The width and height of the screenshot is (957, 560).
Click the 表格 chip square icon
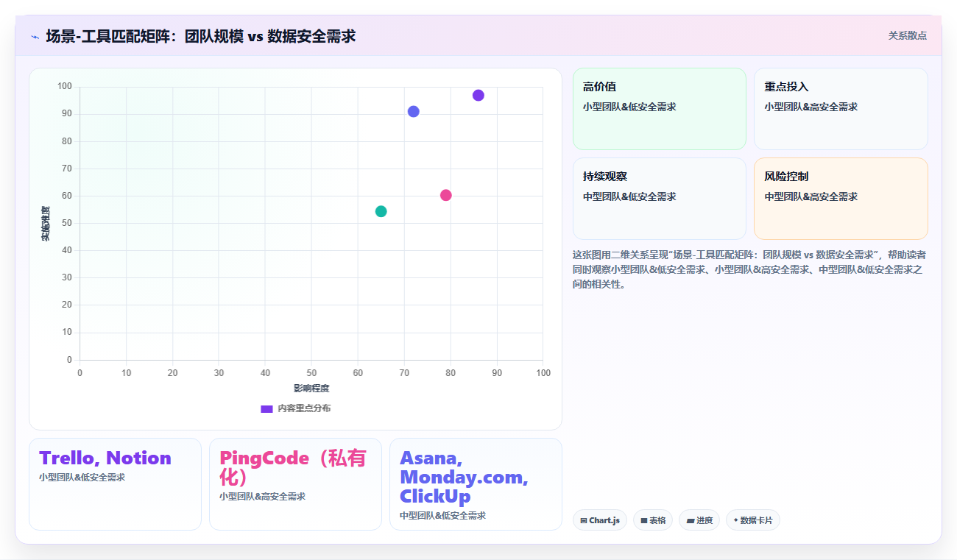click(x=644, y=520)
